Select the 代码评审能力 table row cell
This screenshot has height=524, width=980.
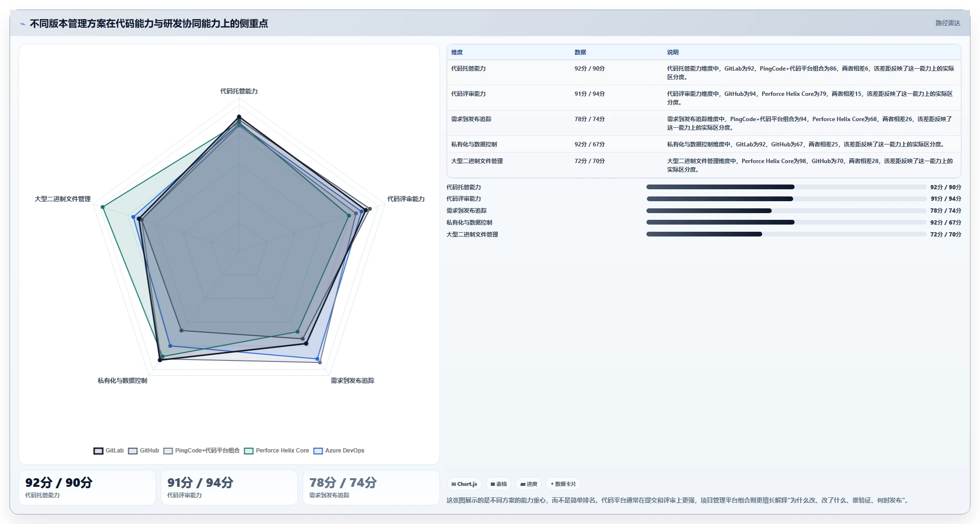click(469, 94)
